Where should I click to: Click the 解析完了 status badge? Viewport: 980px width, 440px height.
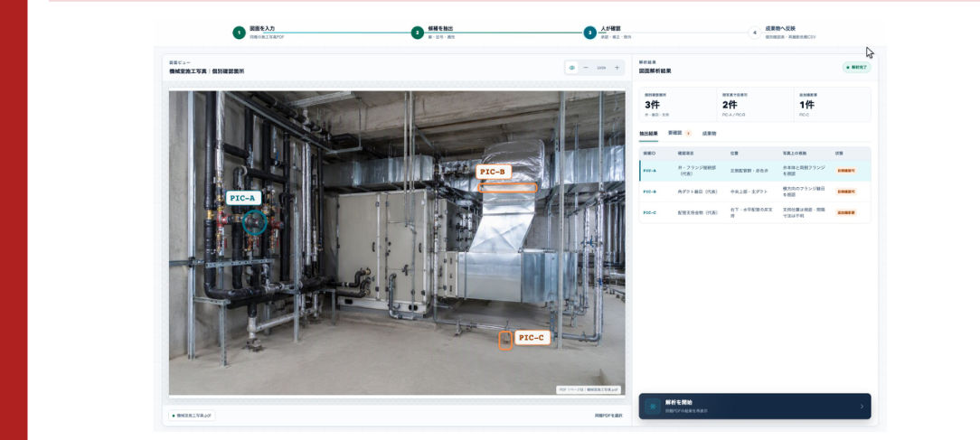click(x=856, y=67)
